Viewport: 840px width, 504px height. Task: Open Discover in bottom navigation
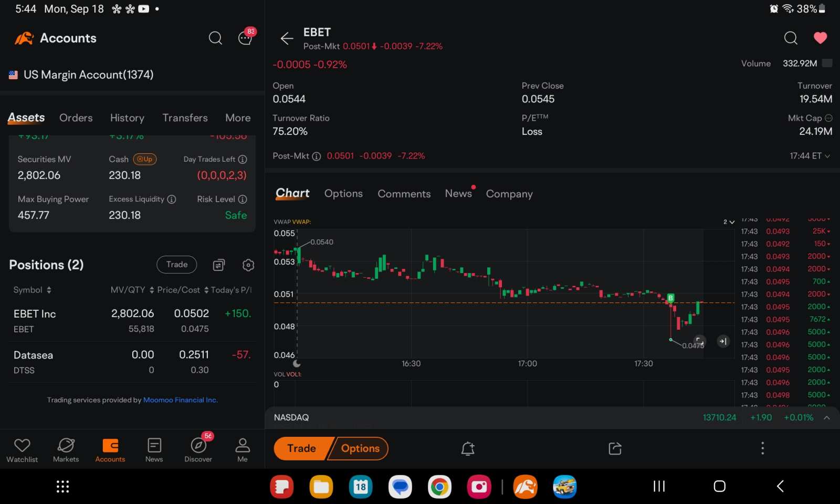click(198, 450)
